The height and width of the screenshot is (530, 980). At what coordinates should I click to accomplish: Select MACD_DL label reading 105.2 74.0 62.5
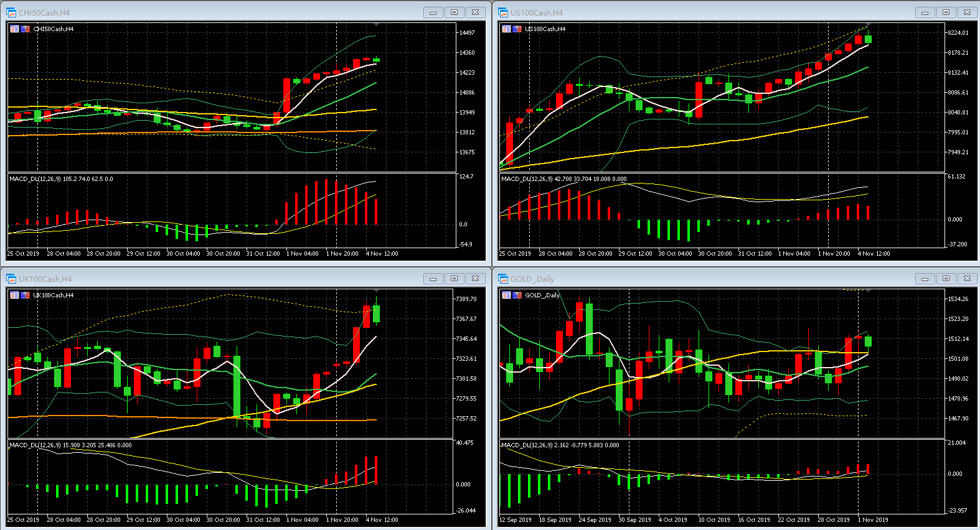coord(61,179)
